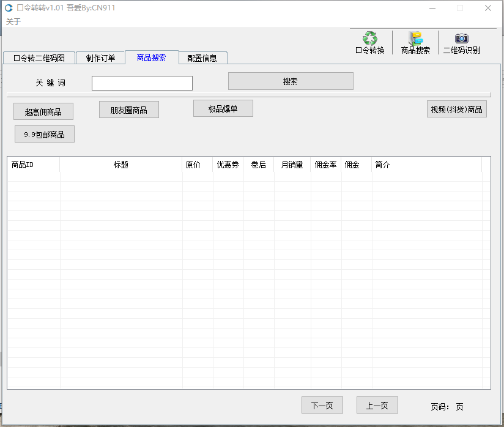The width and height of the screenshot is (504, 427).
Task: Click the 口令转换 recycle icon
Action: click(x=369, y=39)
